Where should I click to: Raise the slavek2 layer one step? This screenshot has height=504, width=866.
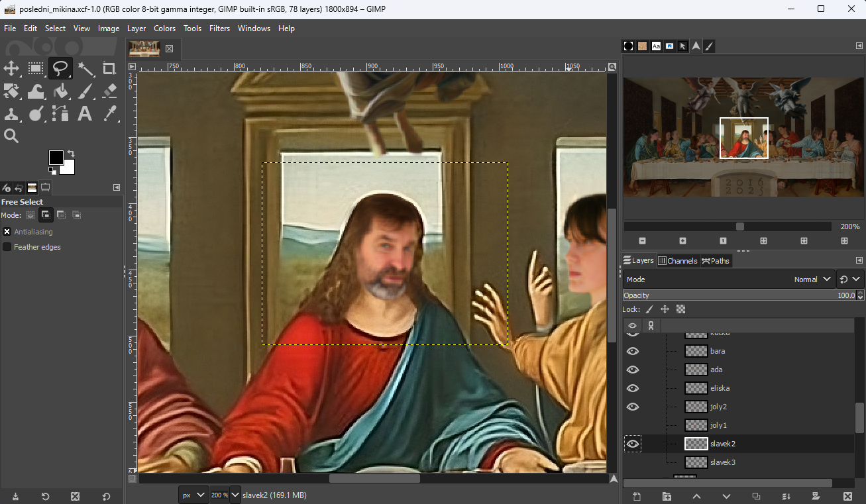(696, 497)
